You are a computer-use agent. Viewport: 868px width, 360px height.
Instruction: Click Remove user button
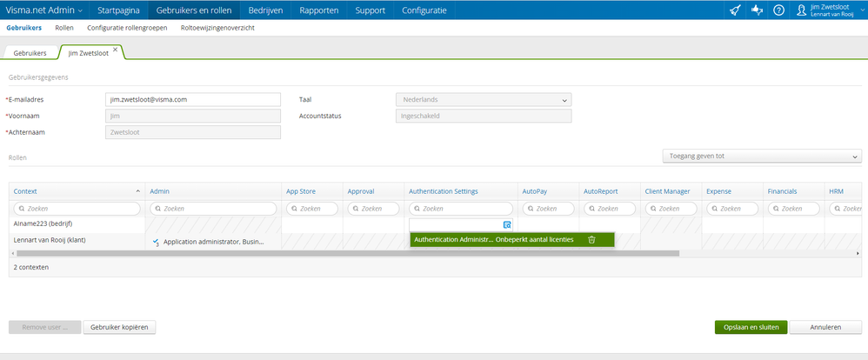click(45, 327)
